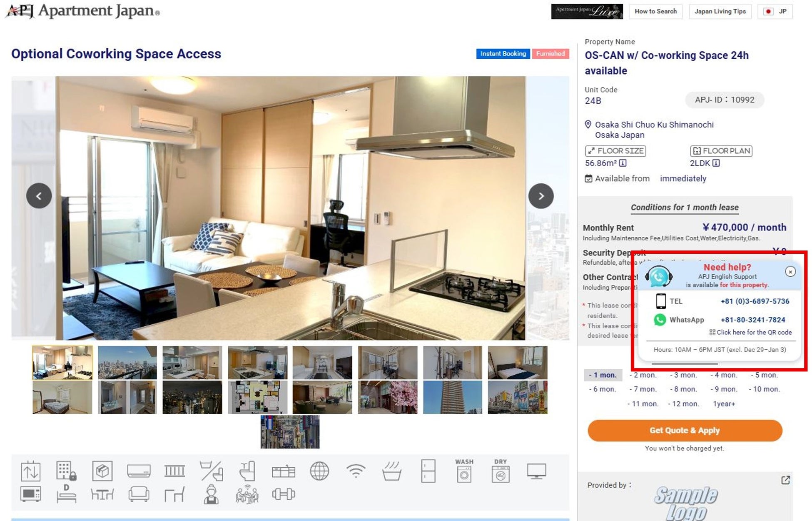Click the refrigerator amenity icon
This screenshot has width=812, height=521.
click(x=428, y=471)
